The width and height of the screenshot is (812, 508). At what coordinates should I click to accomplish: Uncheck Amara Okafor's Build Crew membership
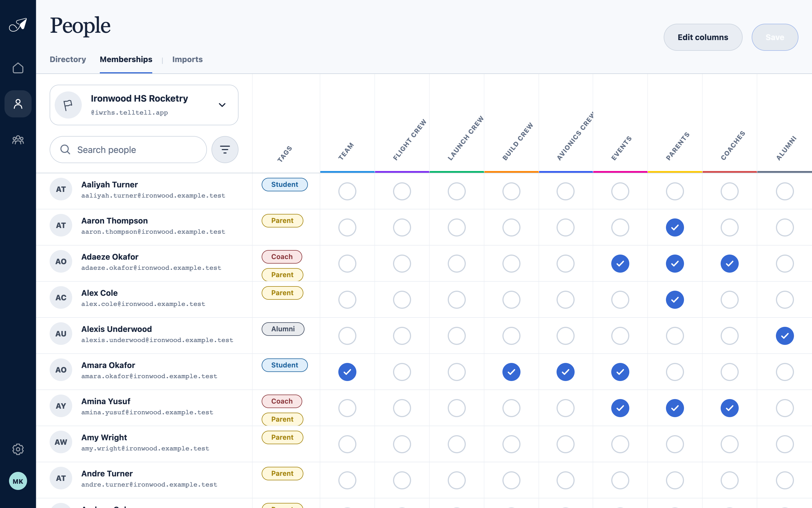click(511, 372)
